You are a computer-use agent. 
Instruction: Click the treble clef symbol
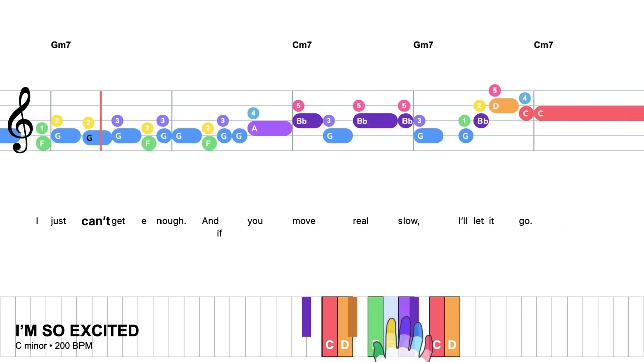[20, 121]
